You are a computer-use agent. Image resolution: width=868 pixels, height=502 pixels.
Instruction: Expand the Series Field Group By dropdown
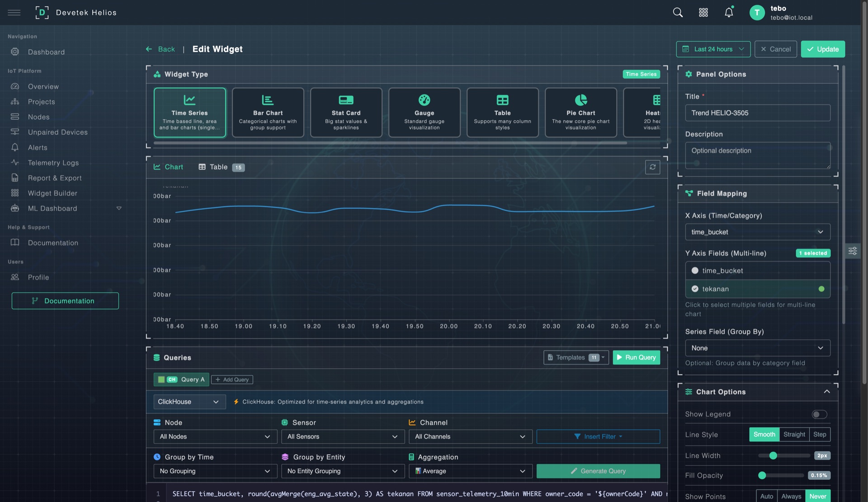(757, 348)
